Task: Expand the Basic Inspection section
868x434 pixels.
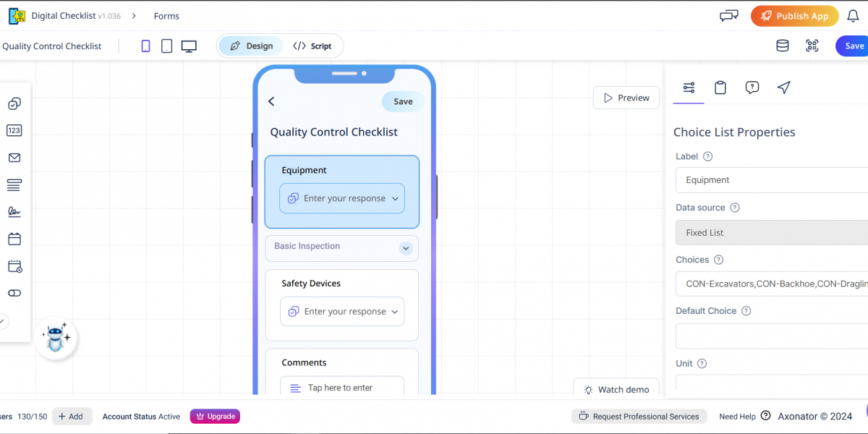Action: click(405, 248)
